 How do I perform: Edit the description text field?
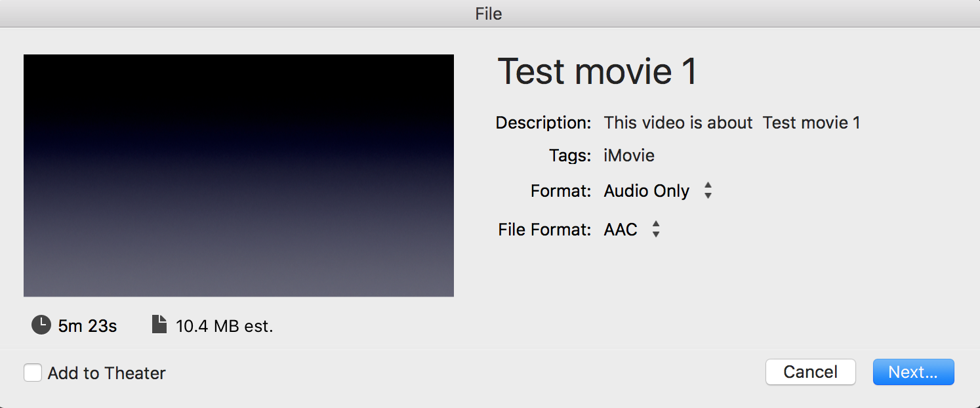(x=731, y=123)
